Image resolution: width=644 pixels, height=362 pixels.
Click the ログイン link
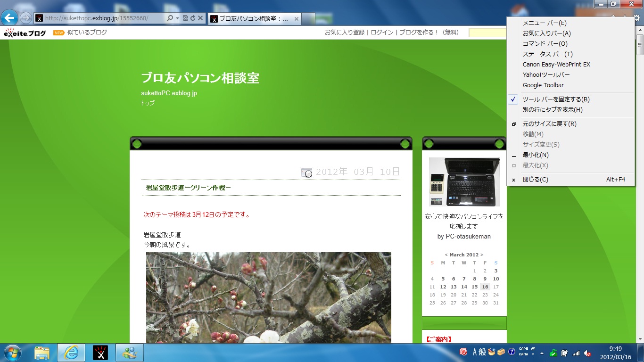coord(382,33)
